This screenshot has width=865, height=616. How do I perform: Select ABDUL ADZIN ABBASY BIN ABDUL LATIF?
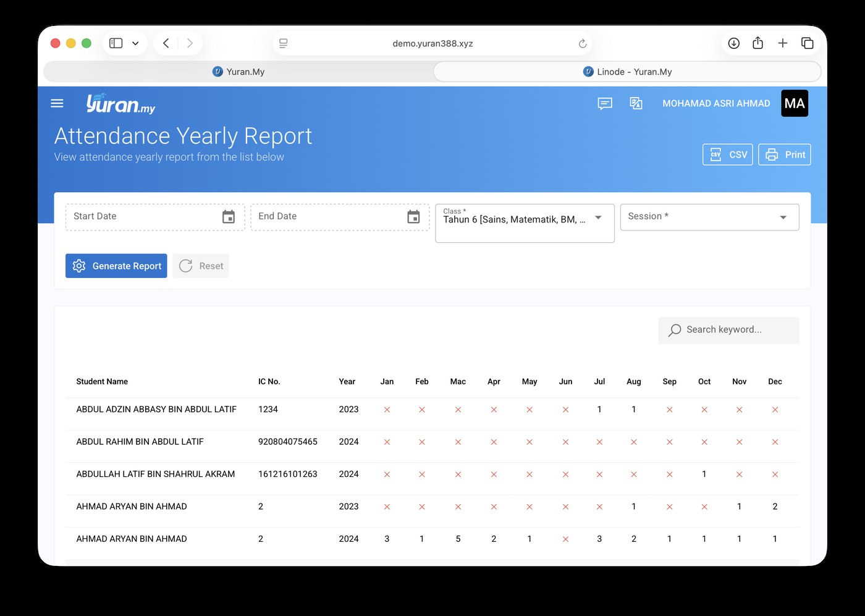(x=156, y=409)
